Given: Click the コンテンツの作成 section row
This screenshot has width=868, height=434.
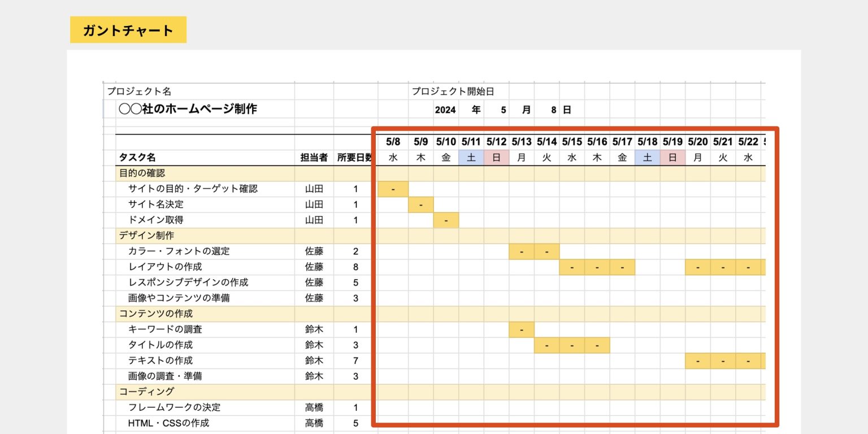Looking at the screenshot, I should point(441,314).
